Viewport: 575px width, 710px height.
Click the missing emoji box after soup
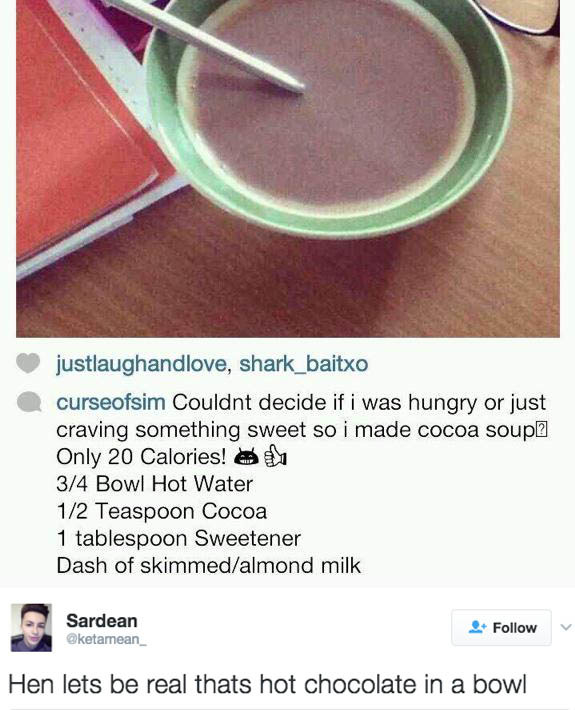pyautogui.click(x=542, y=430)
